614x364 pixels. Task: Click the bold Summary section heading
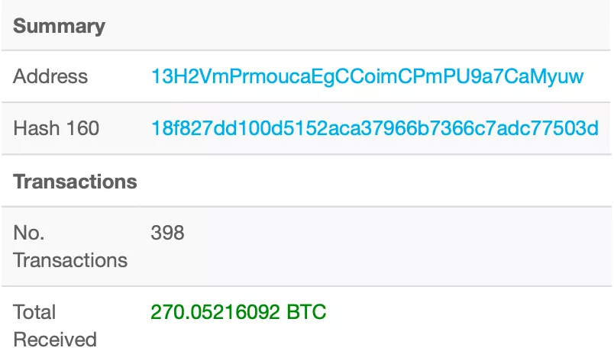(x=60, y=26)
